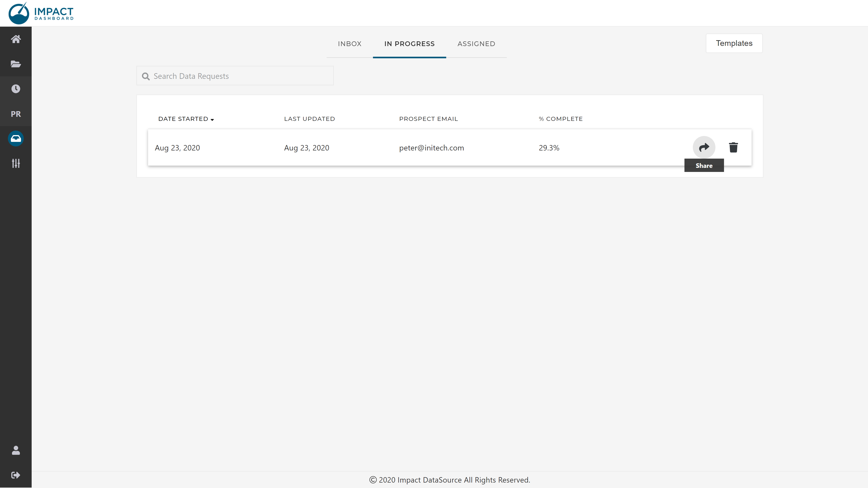
Task: Open the inbox tray icon in the sidebar
Action: pos(16,138)
